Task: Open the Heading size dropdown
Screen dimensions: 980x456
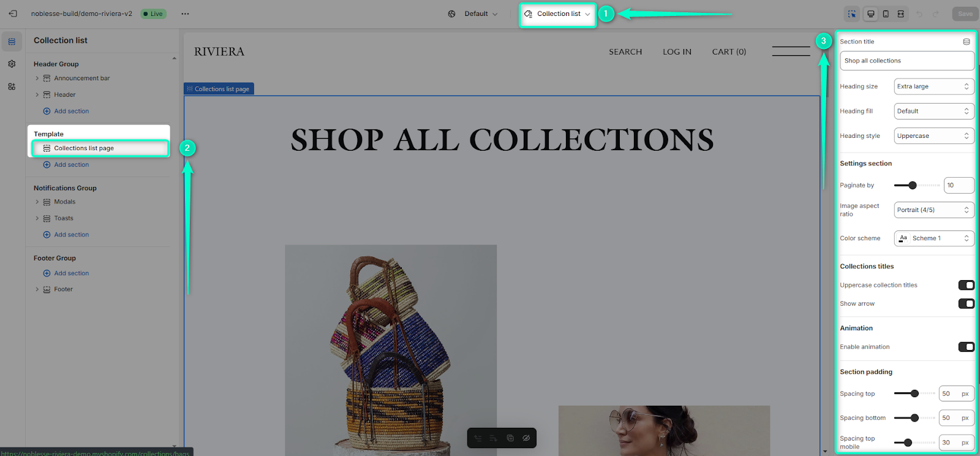Action: pyautogui.click(x=934, y=86)
